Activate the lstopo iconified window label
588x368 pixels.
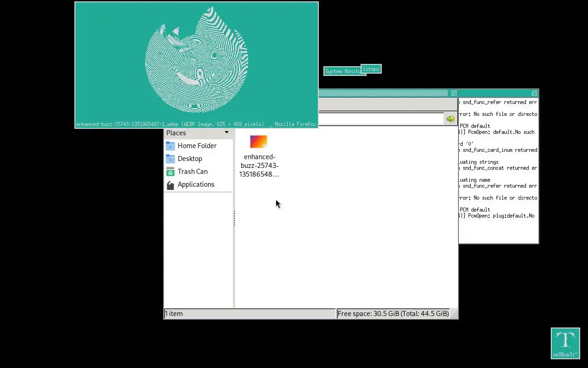click(371, 69)
